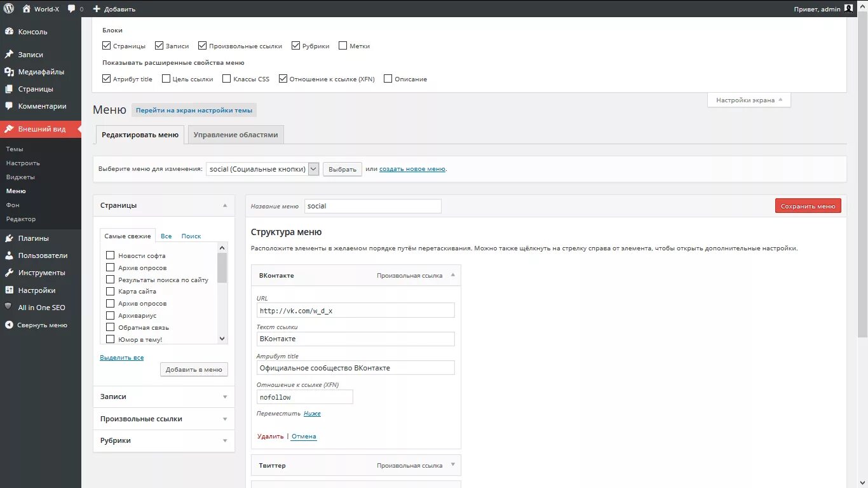This screenshot has height=488, width=868.
Task: Expand the Твиттер menu item settings
Action: [453, 465]
